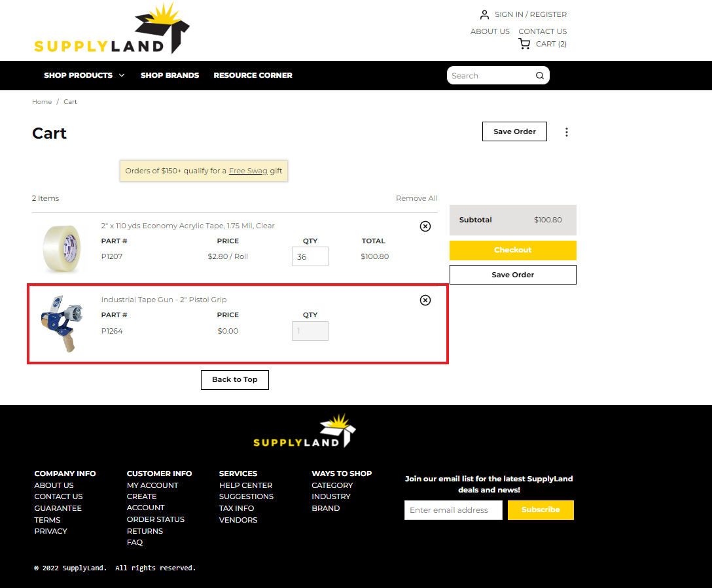Click the yellow Subscribe button
Screen dimensions: 712x588
[x=541, y=510]
